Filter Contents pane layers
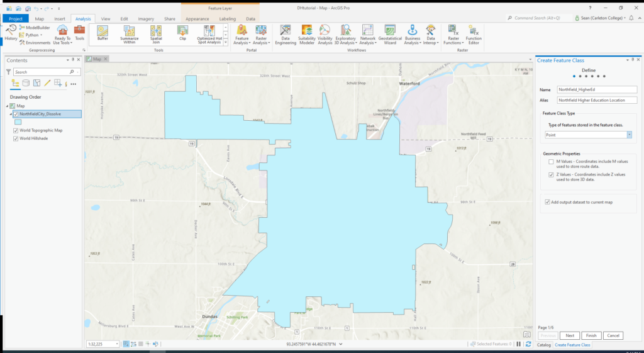Screen dimensions: 644x353 point(8,72)
